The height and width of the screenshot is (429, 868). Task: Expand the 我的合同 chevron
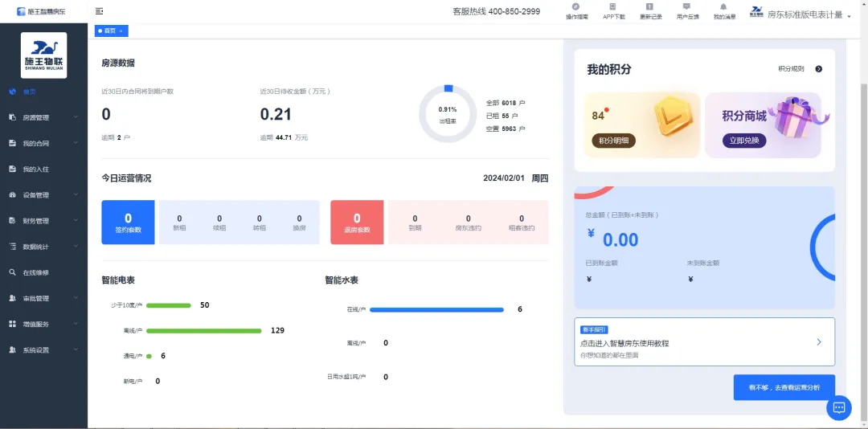[x=76, y=143]
